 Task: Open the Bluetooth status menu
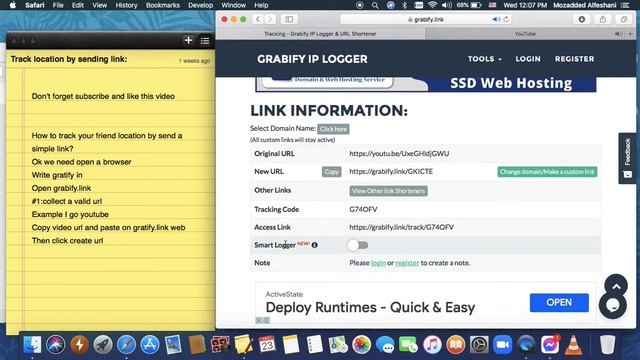[404, 5]
